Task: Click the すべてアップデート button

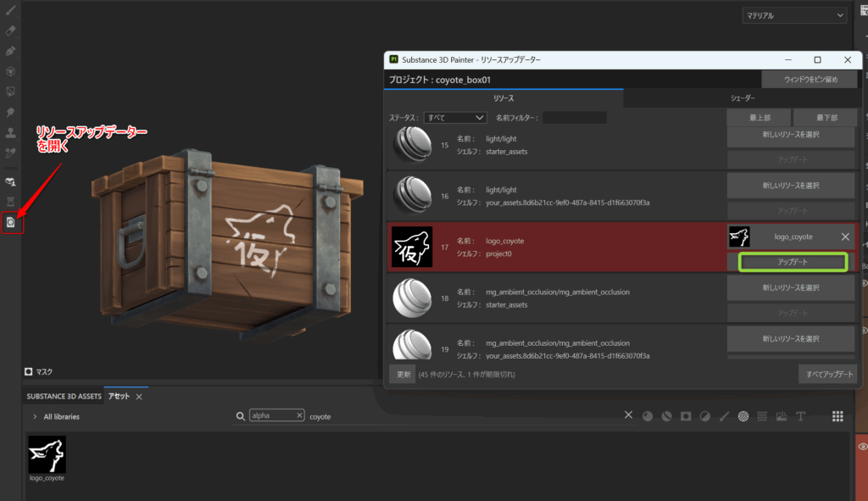Action: click(x=827, y=374)
